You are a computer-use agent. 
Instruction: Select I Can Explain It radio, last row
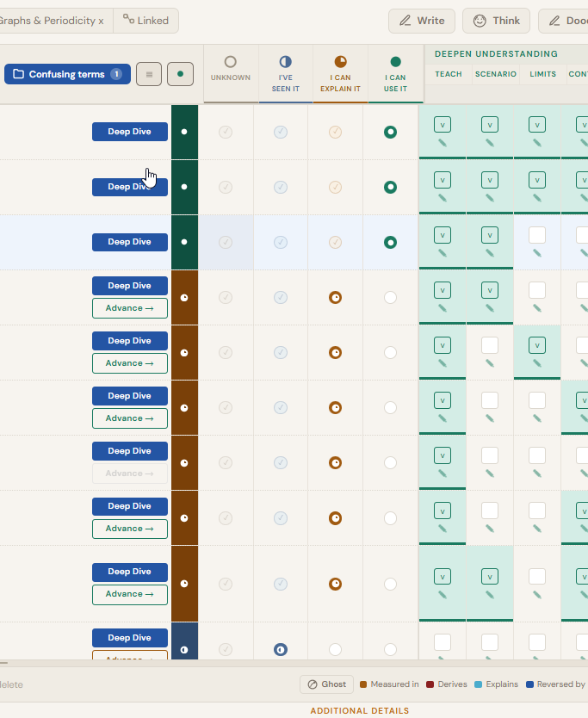[x=335, y=649]
